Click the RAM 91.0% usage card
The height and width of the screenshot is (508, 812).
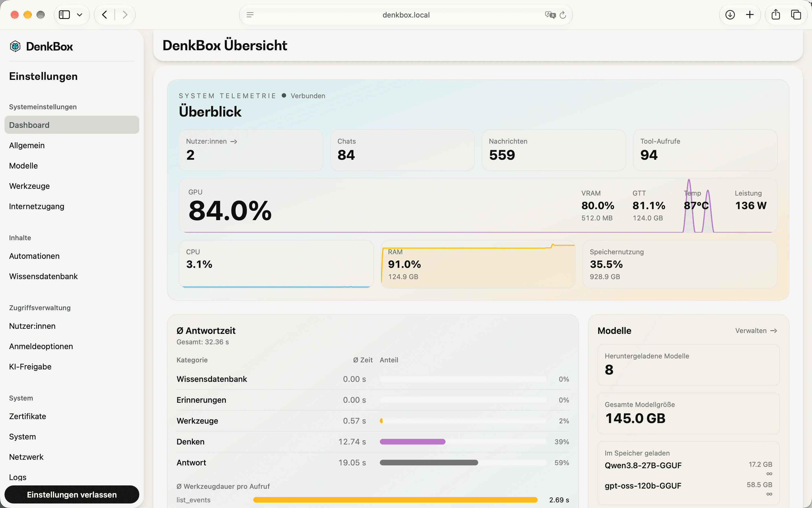478,264
